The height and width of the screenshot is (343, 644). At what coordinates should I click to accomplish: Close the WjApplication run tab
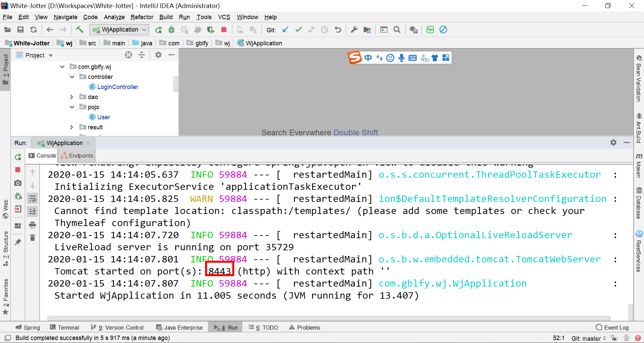88,143
